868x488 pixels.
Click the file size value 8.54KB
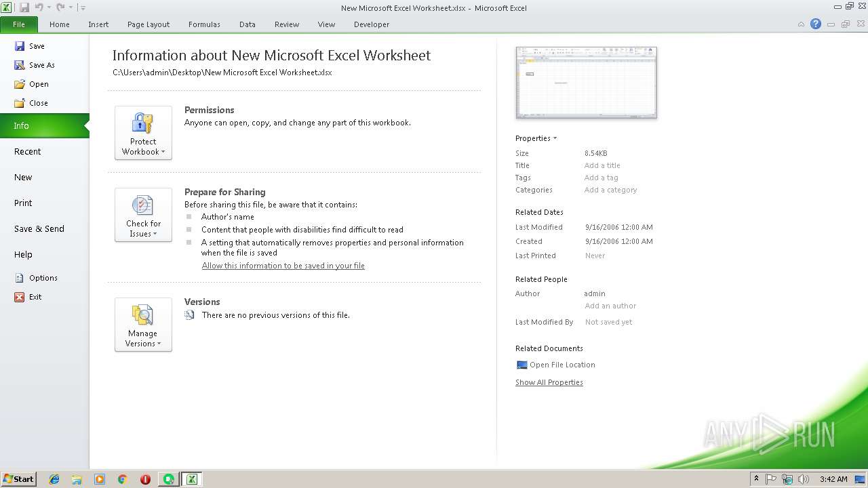pyautogui.click(x=596, y=153)
